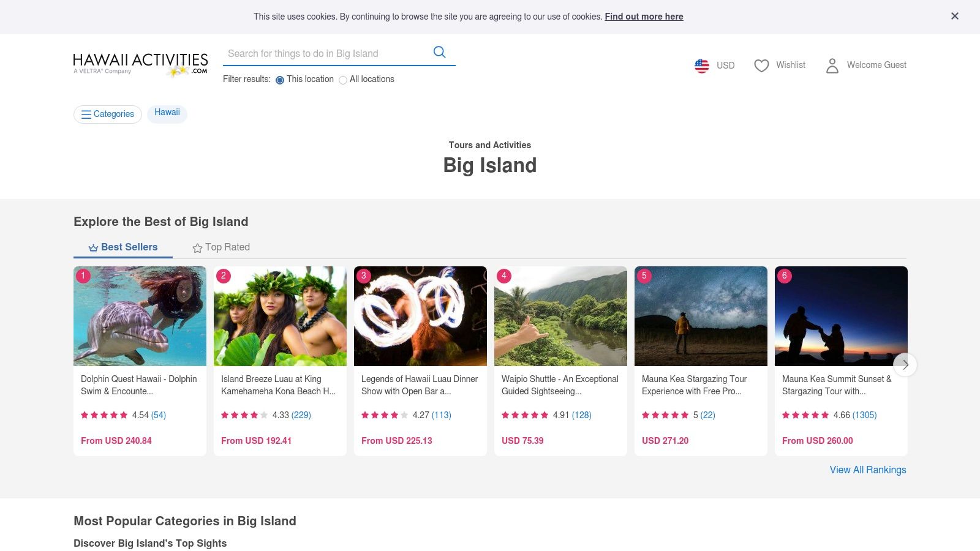Screen dimensions: 980x551
Task: Open the Wishlist heart icon
Action: (761, 66)
